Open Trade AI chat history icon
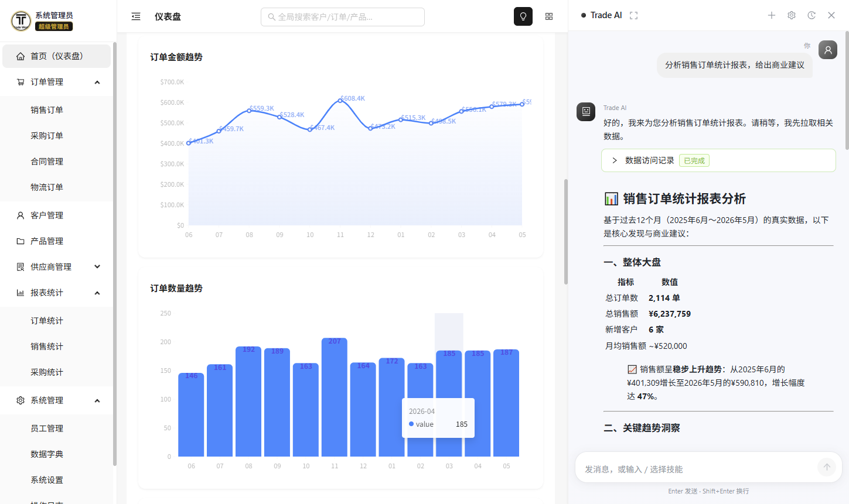849x504 pixels. pos(812,15)
